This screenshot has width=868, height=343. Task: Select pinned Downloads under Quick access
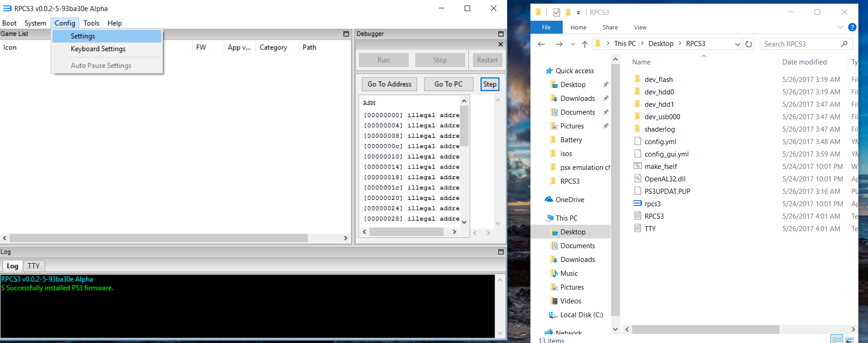(577, 99)
